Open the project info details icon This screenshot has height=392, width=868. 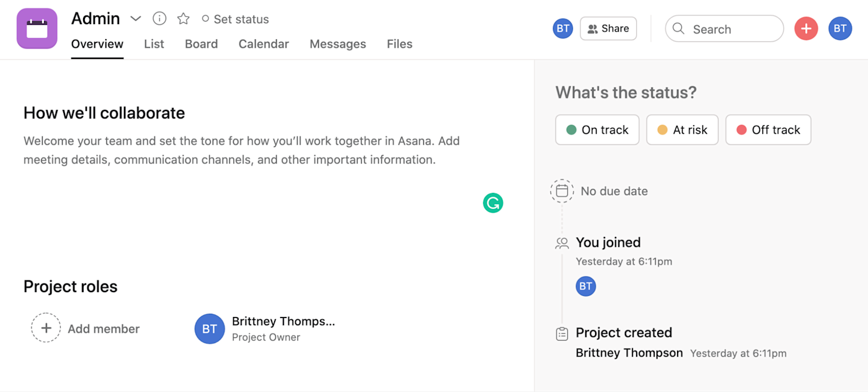click(159, 19)
